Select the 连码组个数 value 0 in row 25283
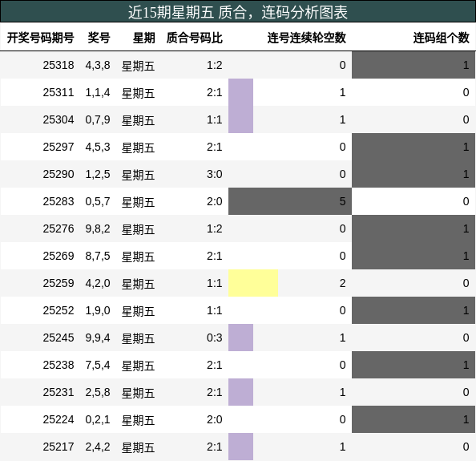 coord(466,201)
